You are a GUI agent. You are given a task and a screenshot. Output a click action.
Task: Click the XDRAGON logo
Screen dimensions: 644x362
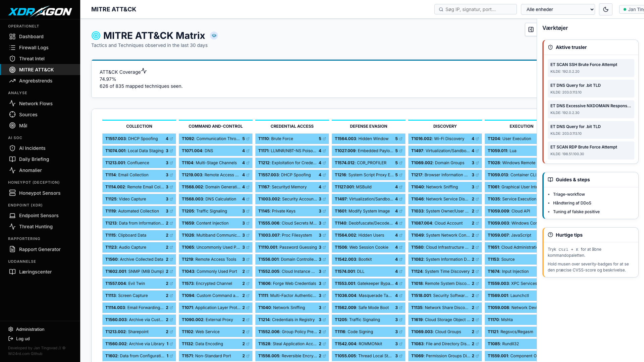pyautogui.click(x=40, y=11)
